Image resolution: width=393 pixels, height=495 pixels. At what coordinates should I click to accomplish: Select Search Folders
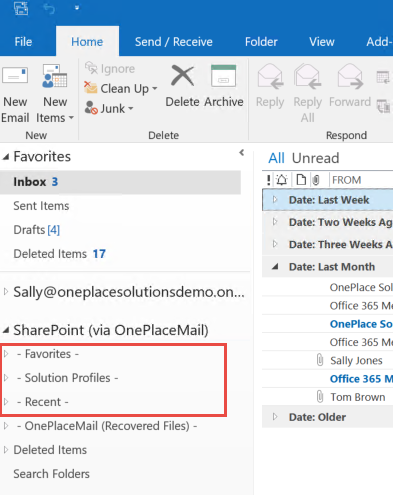pyautogui.click(x=51, y=474)
